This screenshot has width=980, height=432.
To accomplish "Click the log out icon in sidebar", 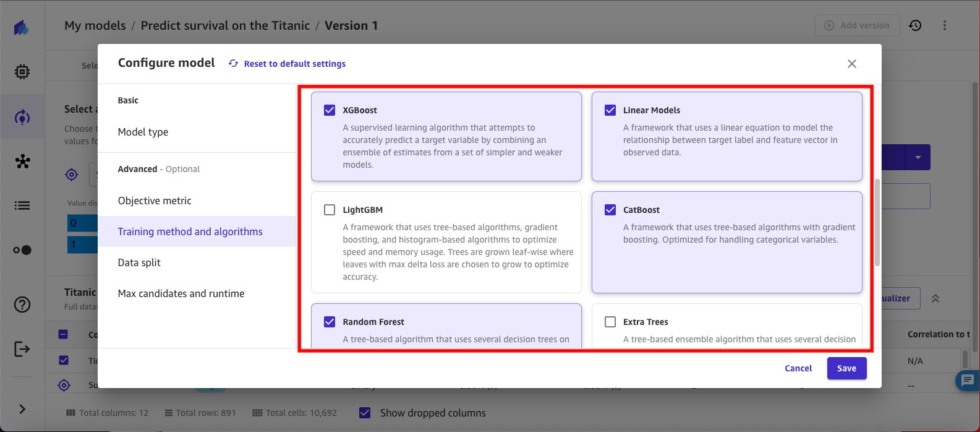I will click(22, 349).
